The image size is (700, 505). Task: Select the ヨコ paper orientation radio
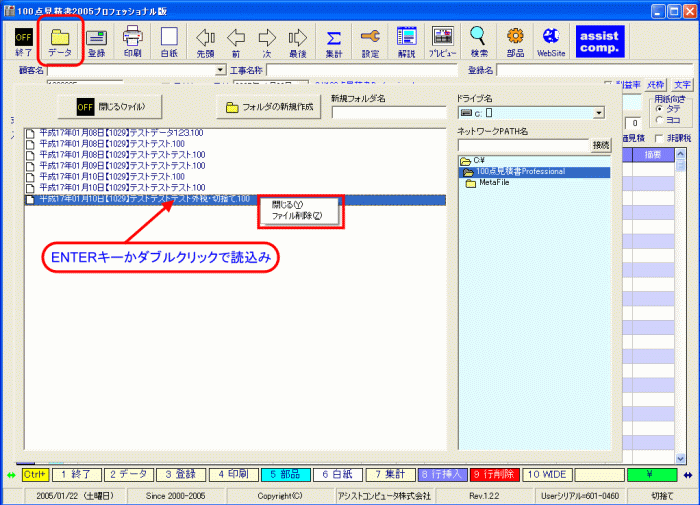(x=659, y=120)
